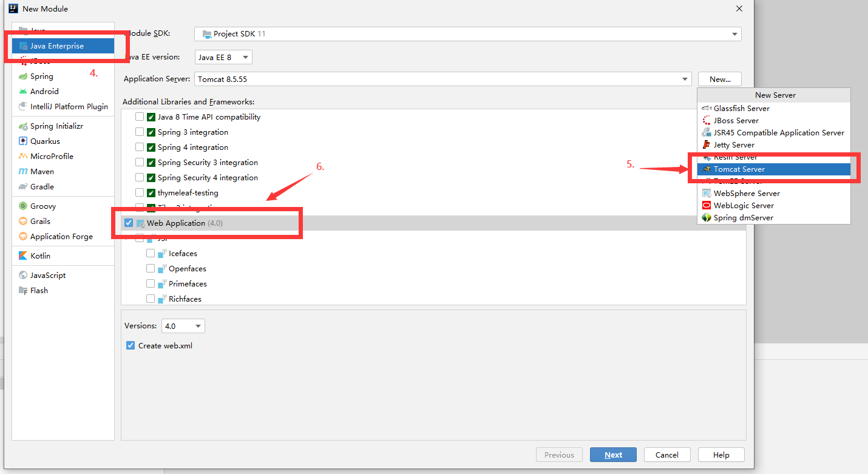Add a WebLogic Server

(x=774, y=205)
